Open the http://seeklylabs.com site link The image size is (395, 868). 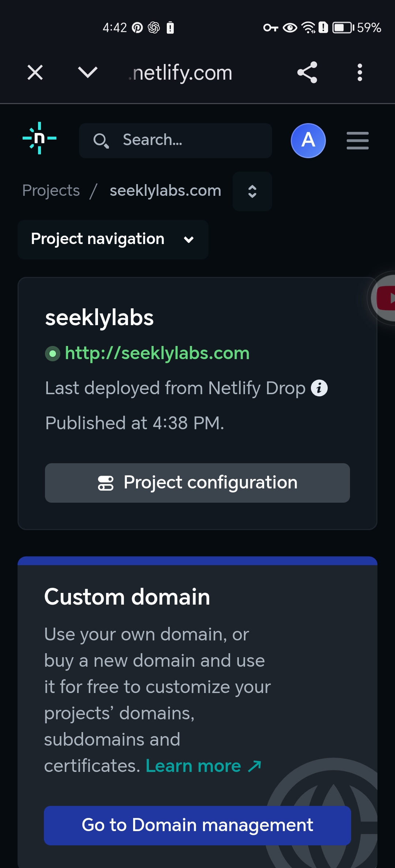pos(157,353)
